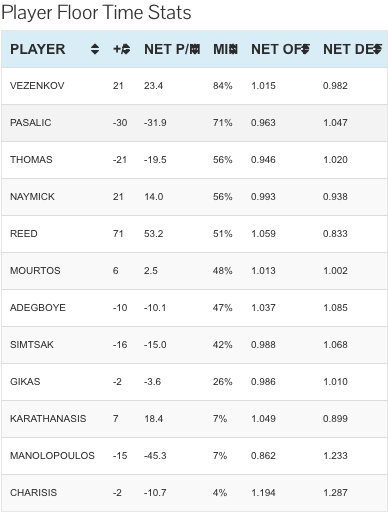Select the VEZENKOV row

[194, 86]
